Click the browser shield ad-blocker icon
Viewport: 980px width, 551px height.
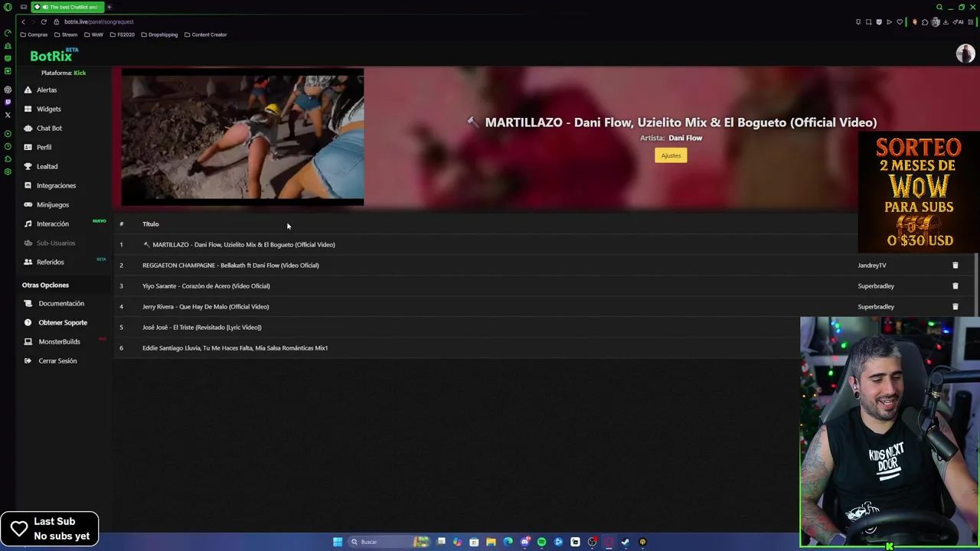pos(879,22)
